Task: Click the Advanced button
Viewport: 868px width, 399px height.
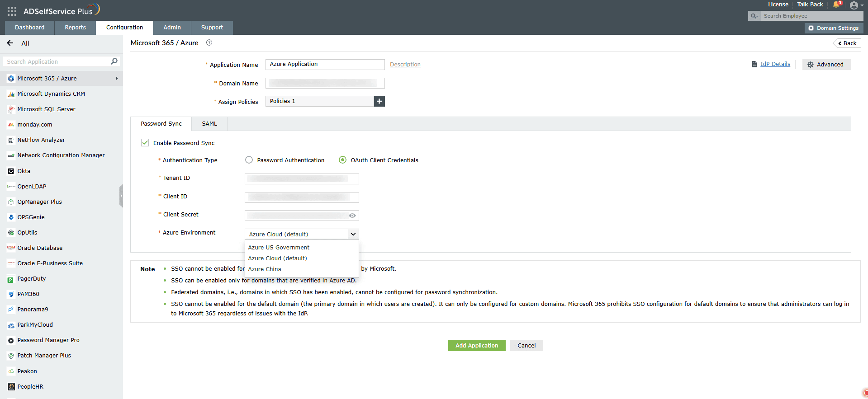Action: [x=826, y=65]
